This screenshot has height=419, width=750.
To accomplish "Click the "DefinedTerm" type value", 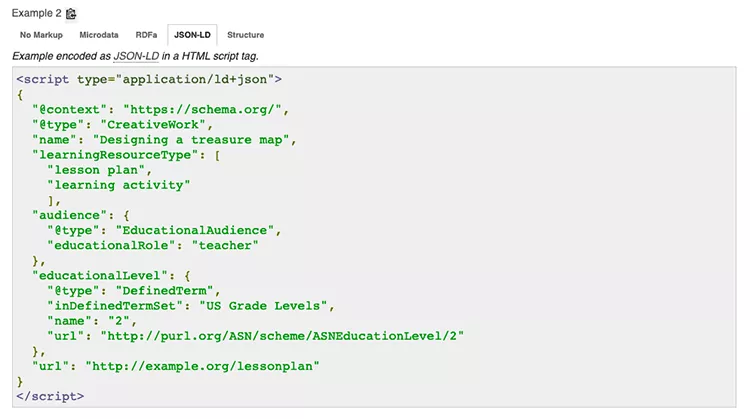I will 164,291.
